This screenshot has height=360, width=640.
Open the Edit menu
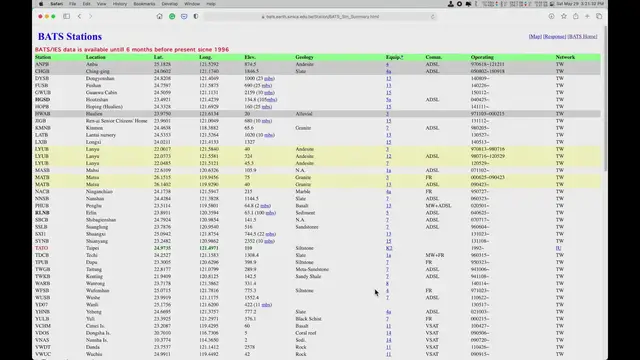(x=87, y=4)
